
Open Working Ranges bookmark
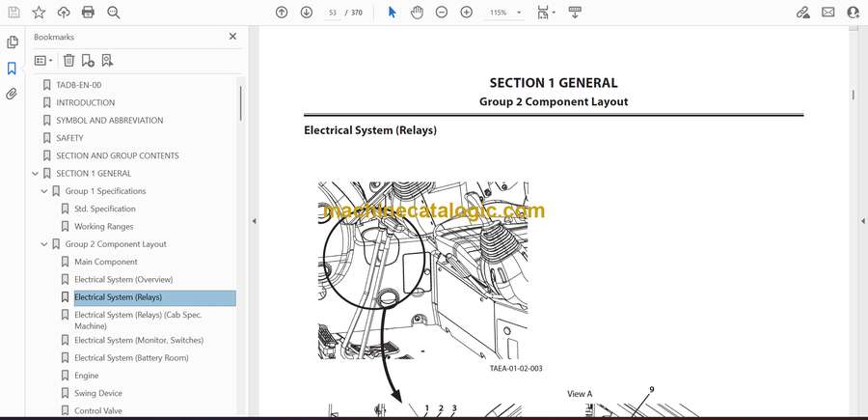coord(103,227)
